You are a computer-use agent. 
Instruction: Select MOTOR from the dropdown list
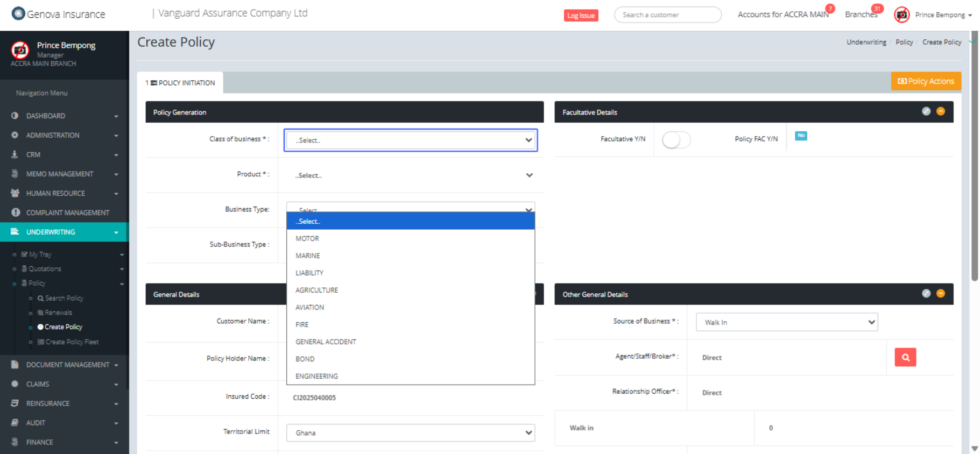(307, 238)
